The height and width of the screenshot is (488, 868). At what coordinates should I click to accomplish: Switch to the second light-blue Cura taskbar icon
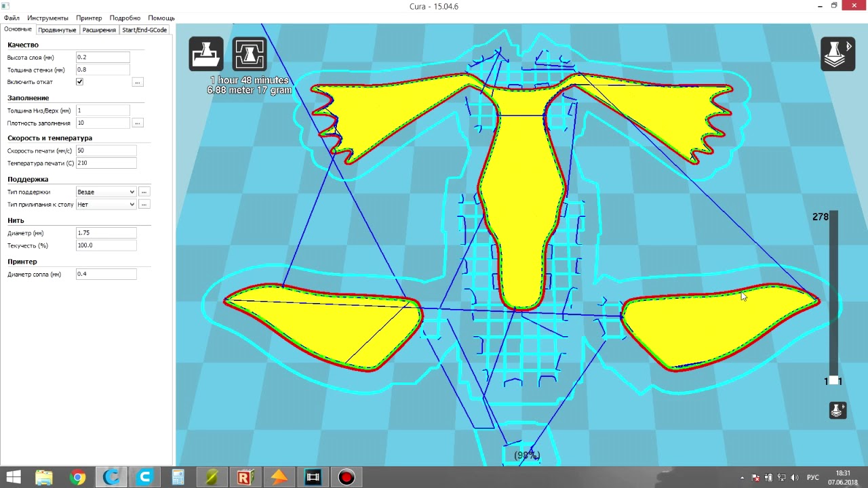point(144,477)
